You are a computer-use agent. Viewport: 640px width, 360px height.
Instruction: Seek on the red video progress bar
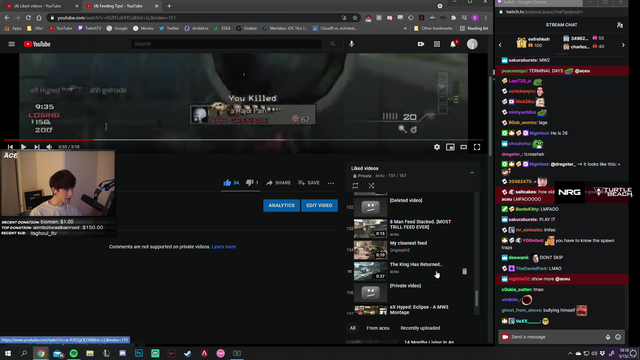pyautogui.click(x=244, y=140)
